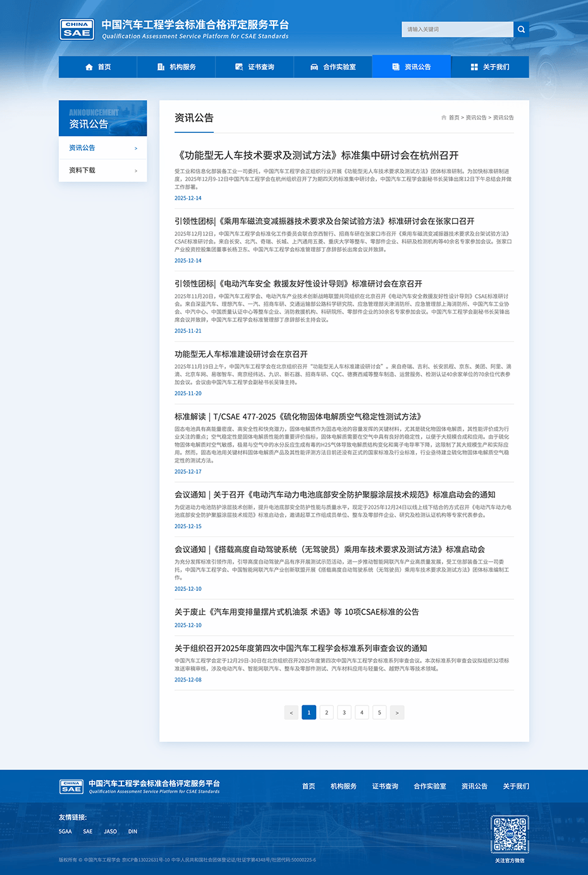Viewport: 588px width, 875px height.
Task: Jump to page 5 of announcements
Action: tap(379, 712)
